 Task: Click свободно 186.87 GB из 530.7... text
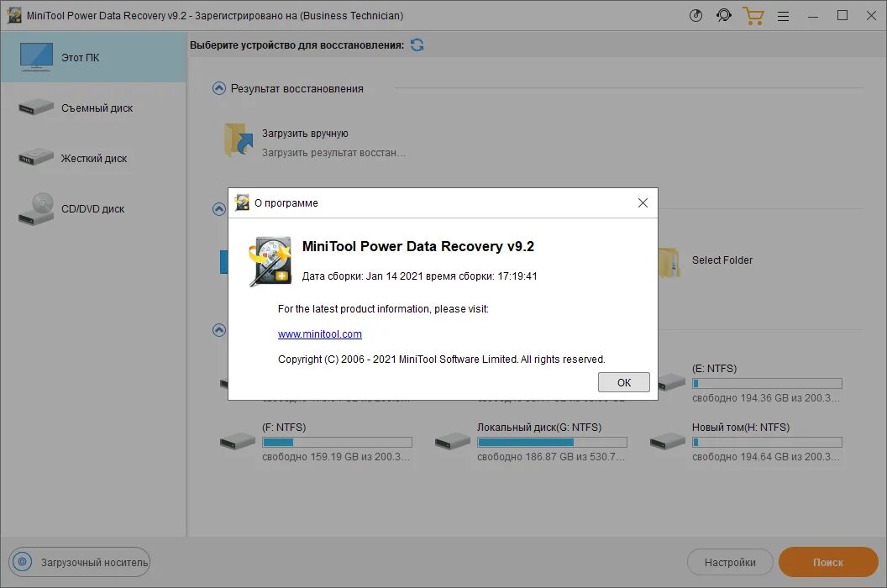click(551, 457)
